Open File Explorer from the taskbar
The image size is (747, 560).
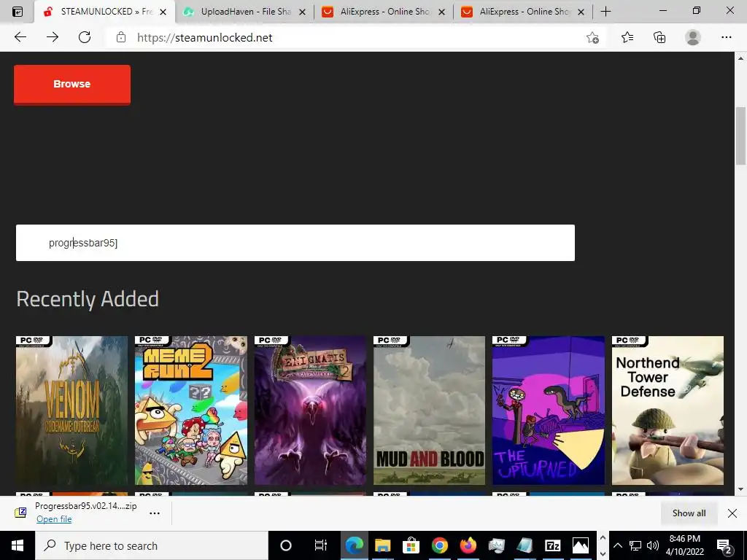[x=382, y=545]
